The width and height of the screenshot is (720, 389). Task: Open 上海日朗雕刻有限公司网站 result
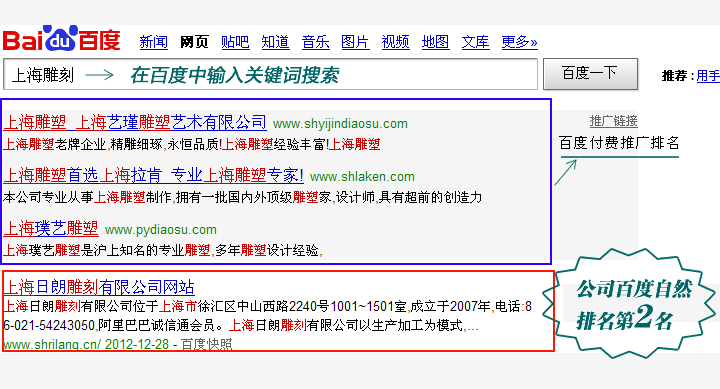(99, 287)
